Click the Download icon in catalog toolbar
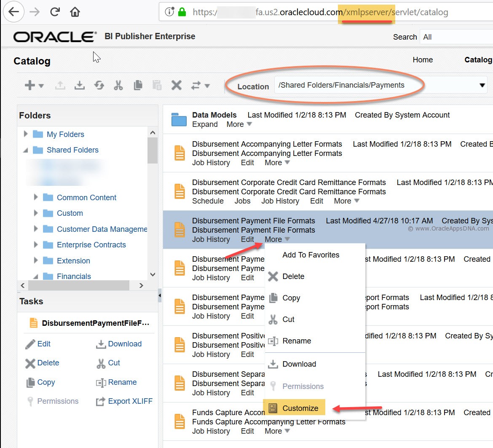The height and width of the screenshot is (448, 493). pyautogui.click(x=80, y=85)
